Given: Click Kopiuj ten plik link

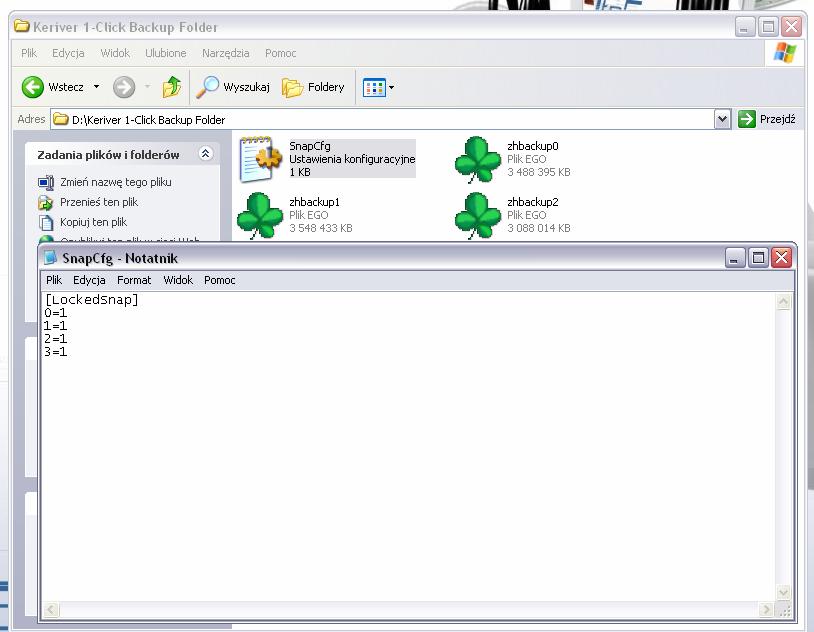Looking at the screenshot, I should 93,222.
